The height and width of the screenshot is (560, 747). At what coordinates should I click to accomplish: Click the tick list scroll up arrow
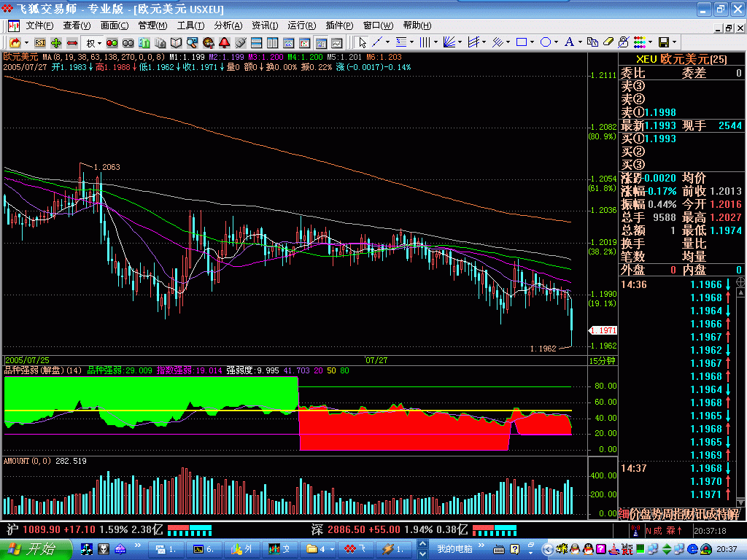point(741,293)
